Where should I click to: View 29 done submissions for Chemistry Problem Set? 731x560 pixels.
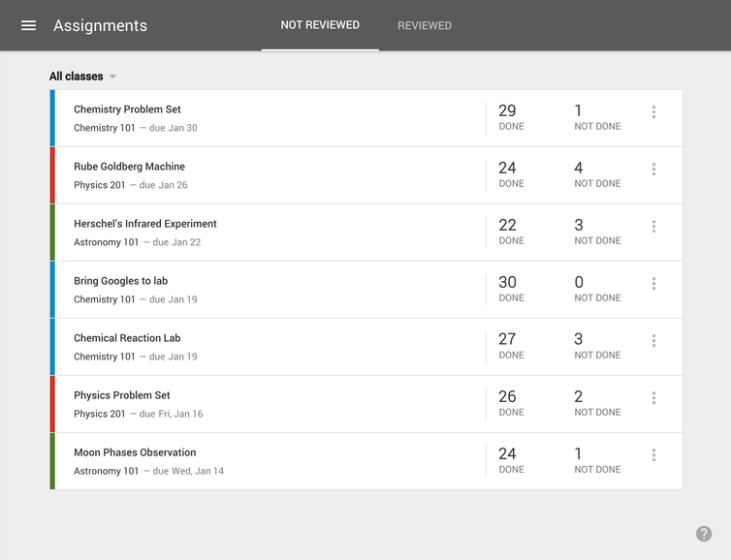510,117
